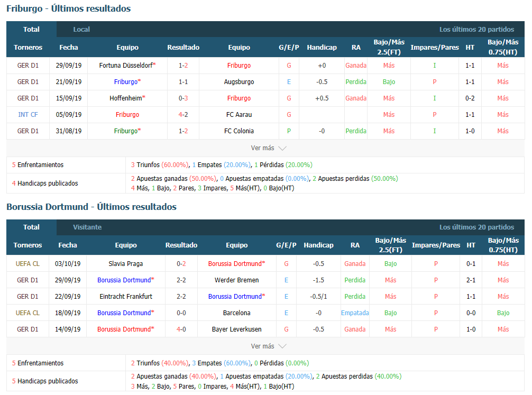The height and width of the screenshot is (395, 532).
Task: Click Ganada in Slavia Praga row
Action: (x=355, y=264)
